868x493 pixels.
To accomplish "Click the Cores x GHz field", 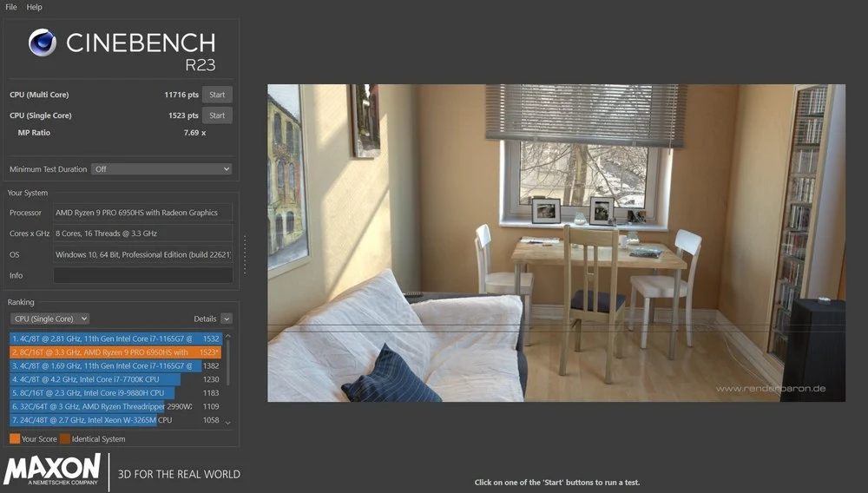I will click(x=143, y=233).
